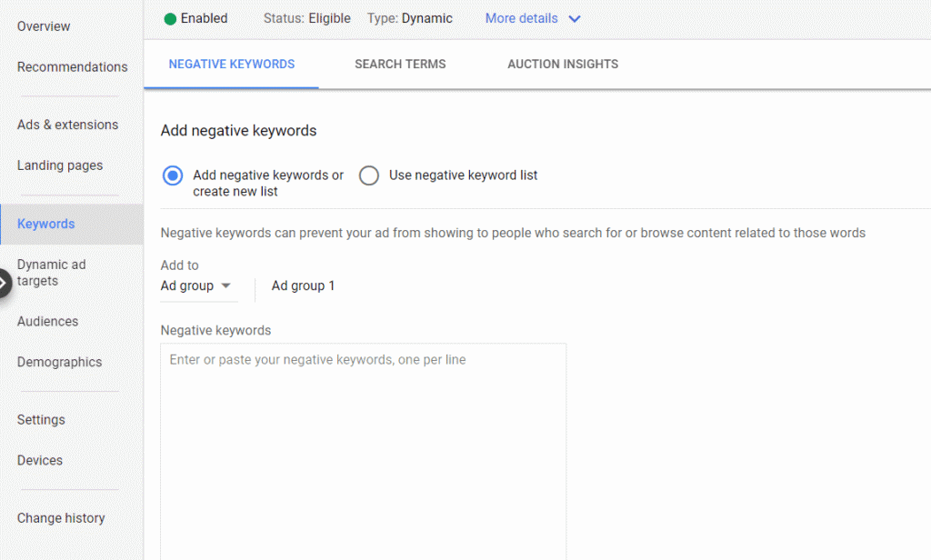Open the AUCTION INSIGHTS tab

click(562, 64)
